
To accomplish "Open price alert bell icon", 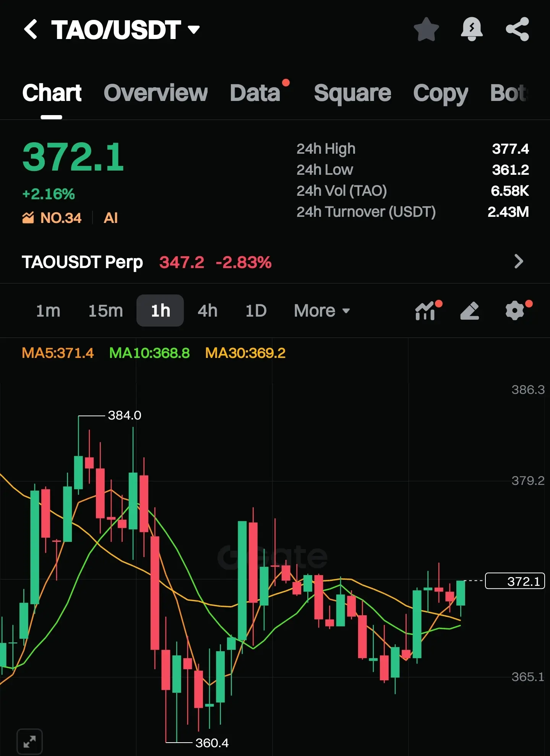I will click(x=472, y=29).
